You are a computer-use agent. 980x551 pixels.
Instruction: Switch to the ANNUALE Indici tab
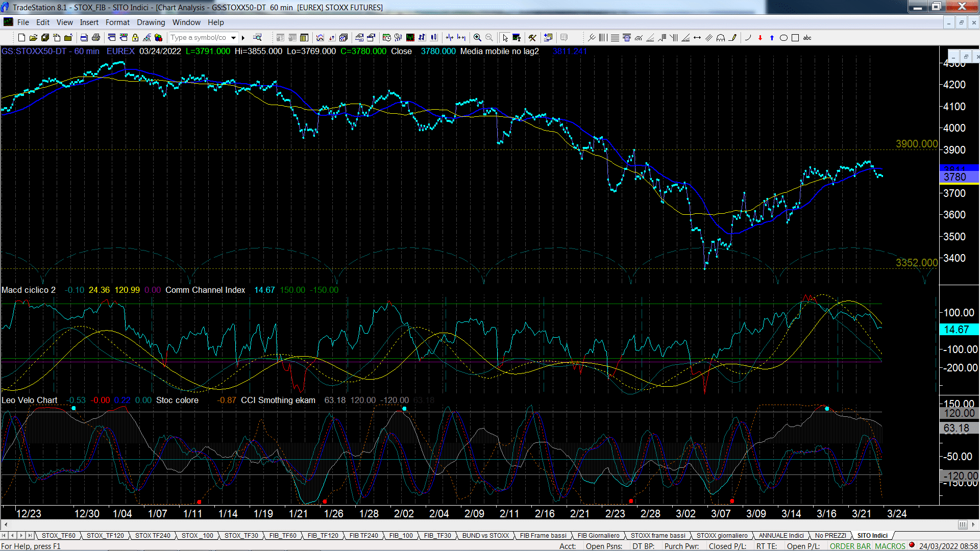click(x=781, y=535)
